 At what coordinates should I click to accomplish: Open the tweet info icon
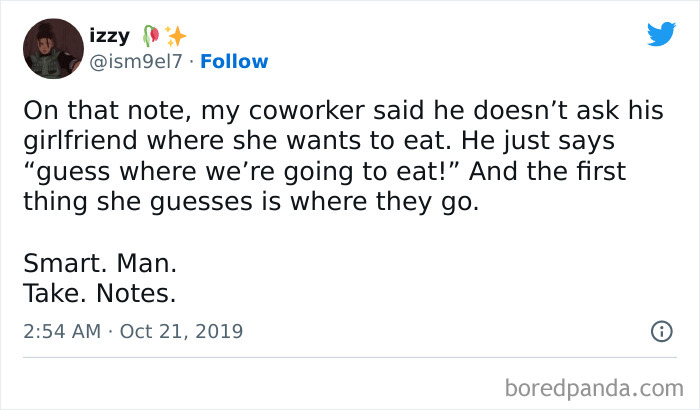tap(661, 331)
